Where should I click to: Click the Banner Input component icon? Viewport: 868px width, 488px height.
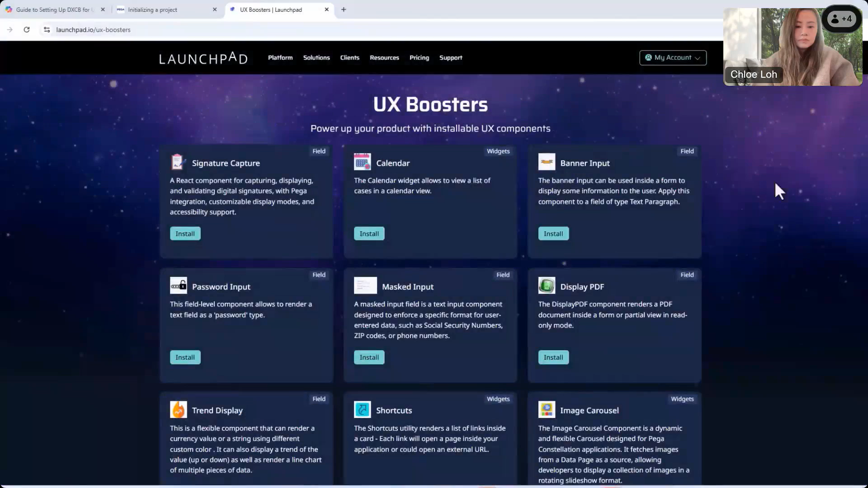[546, 162]
